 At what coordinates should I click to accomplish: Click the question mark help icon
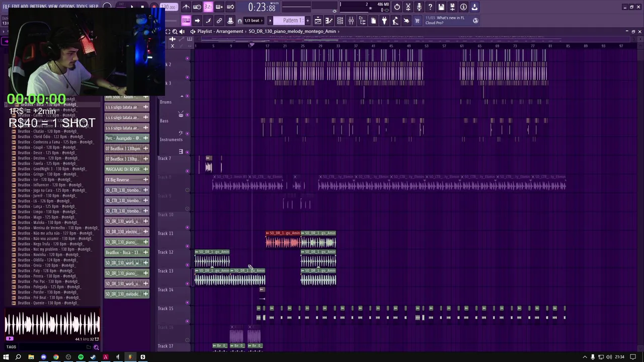pyautogui.click(x=430, y=7)
